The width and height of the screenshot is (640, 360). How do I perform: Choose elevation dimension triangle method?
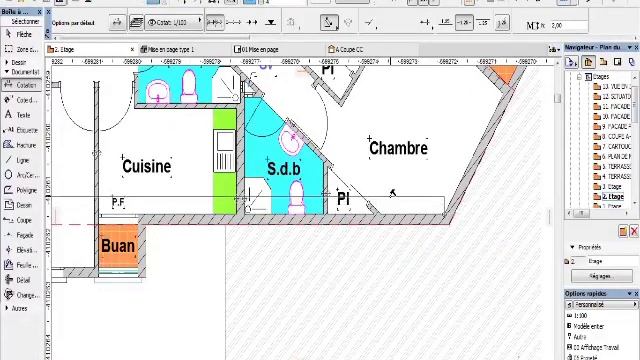(x=271, y=22)
